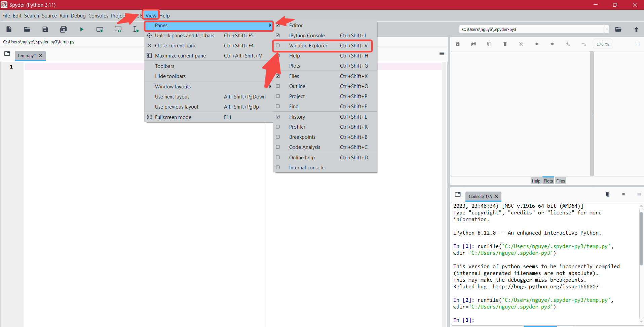Screen dimensions: 644x327
Task: Open the editor pane options hamburger menu
Action: click(442, 54)
